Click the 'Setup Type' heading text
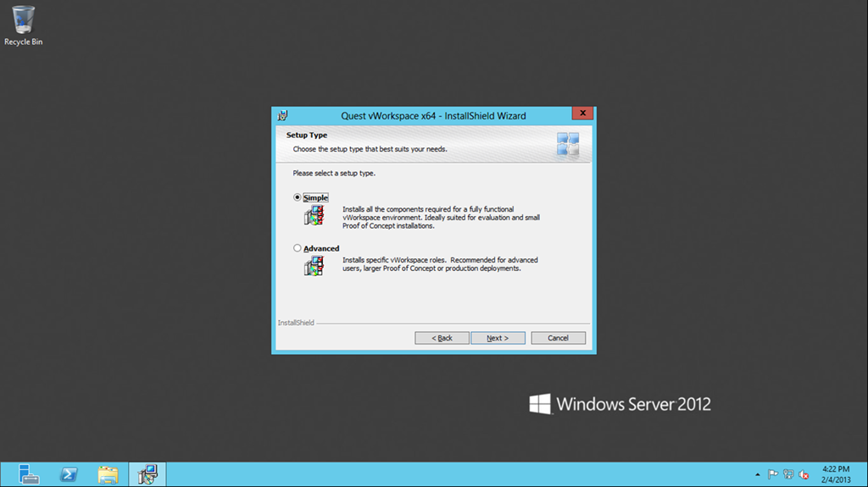This screenshot has height=487, width=868. [x=307, y=135]
